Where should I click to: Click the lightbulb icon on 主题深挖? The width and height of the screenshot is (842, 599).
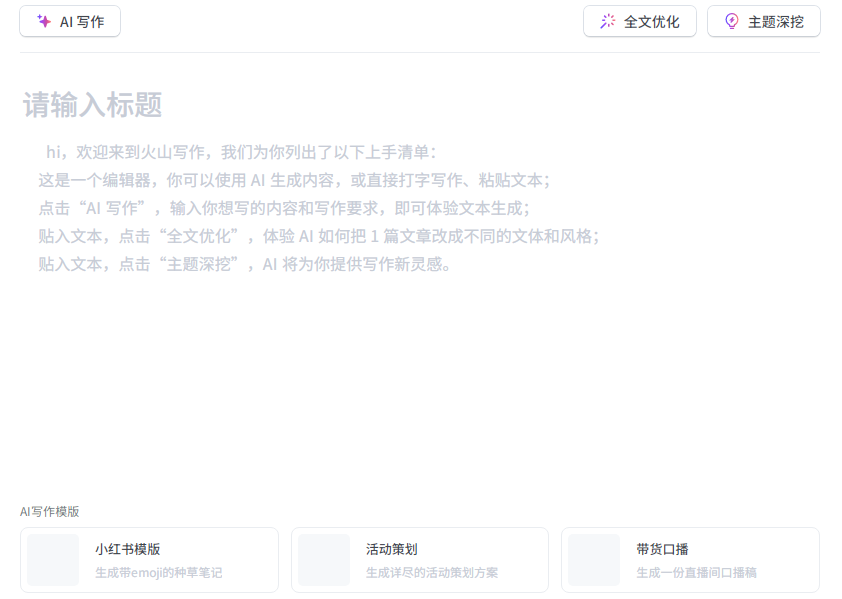[732, 21]
